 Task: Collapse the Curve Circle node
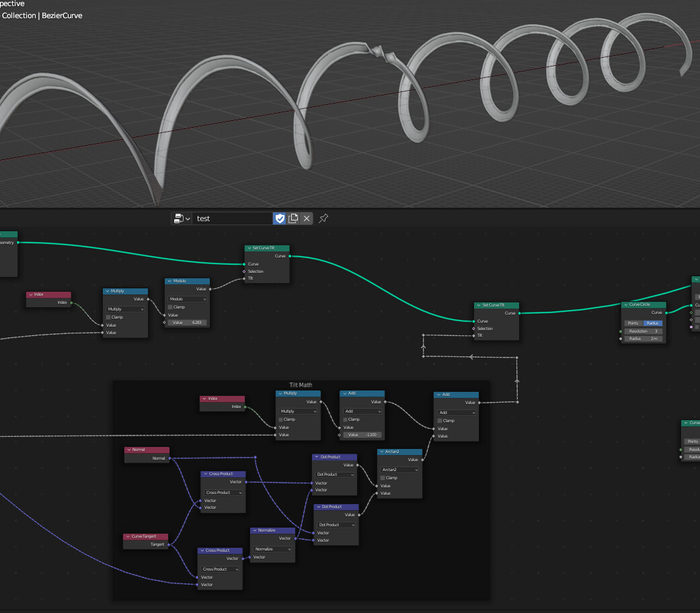point(626,304)
